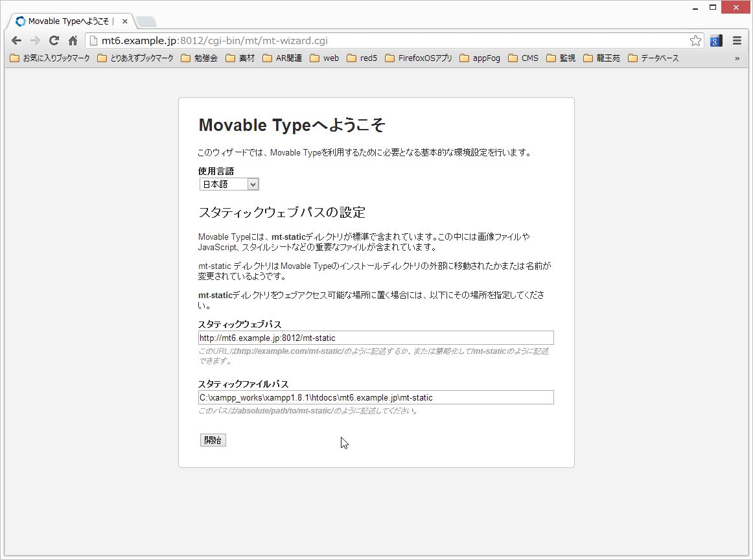This screenshot has width=753, height=560.
Task: Open the データベース bookmark folder
Action: click(x=654, y=58)
